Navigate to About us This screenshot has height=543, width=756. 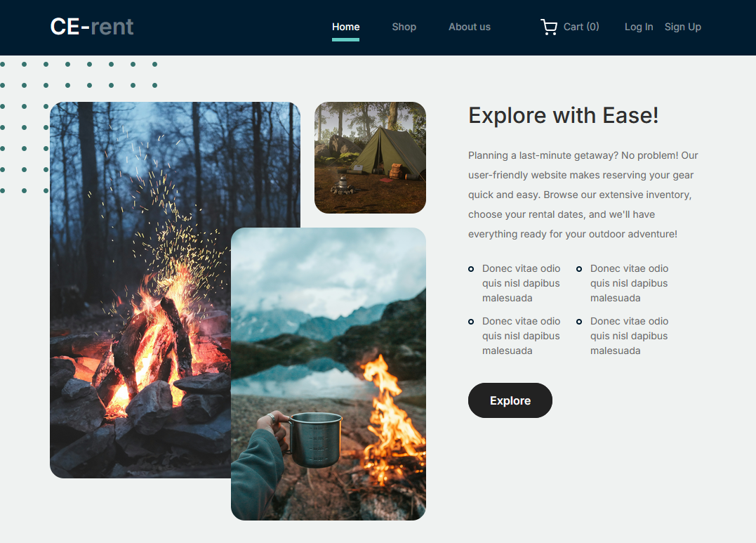(469, 27)
